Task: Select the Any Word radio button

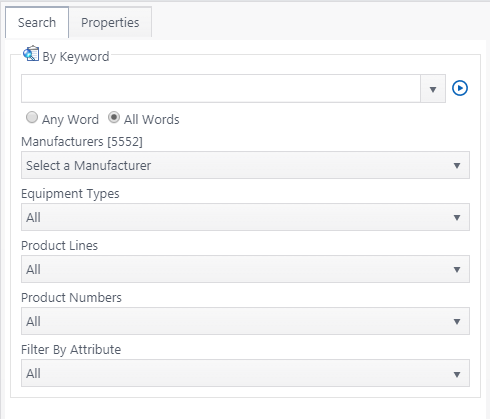Action: click(x=32, y=117)
